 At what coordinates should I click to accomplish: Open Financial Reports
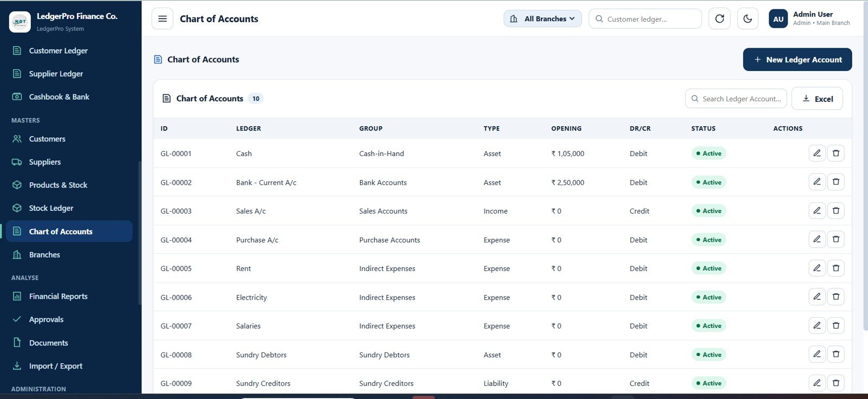69,297
